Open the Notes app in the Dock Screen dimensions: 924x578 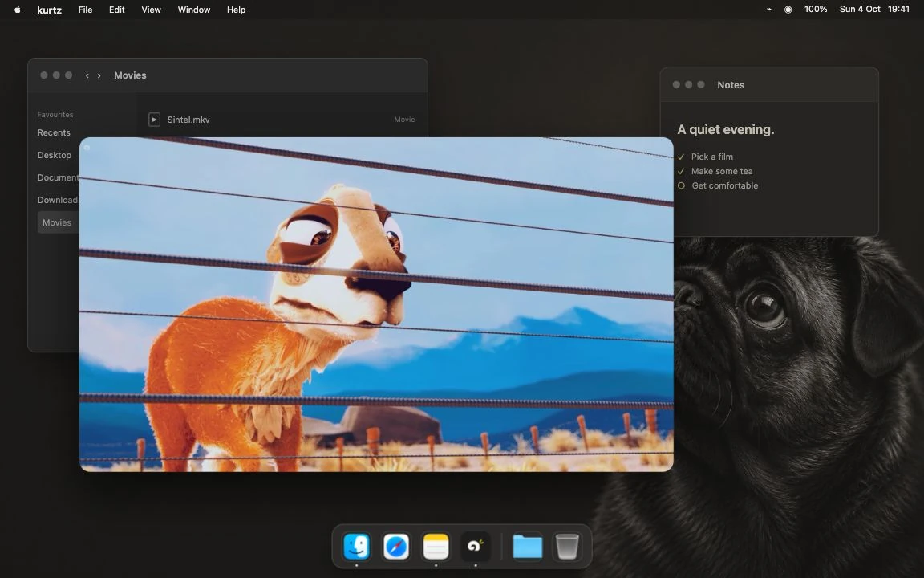(436, 546)
